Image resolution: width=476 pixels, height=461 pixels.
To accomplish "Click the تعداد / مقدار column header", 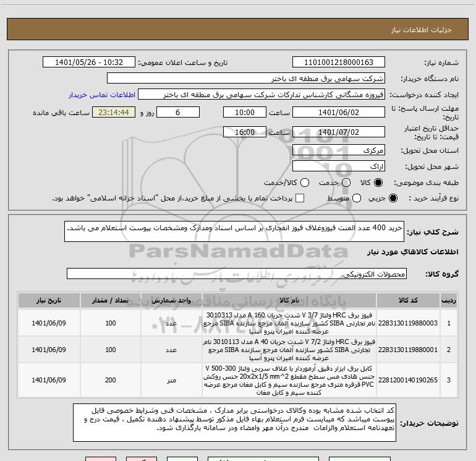I will [111, 301].
